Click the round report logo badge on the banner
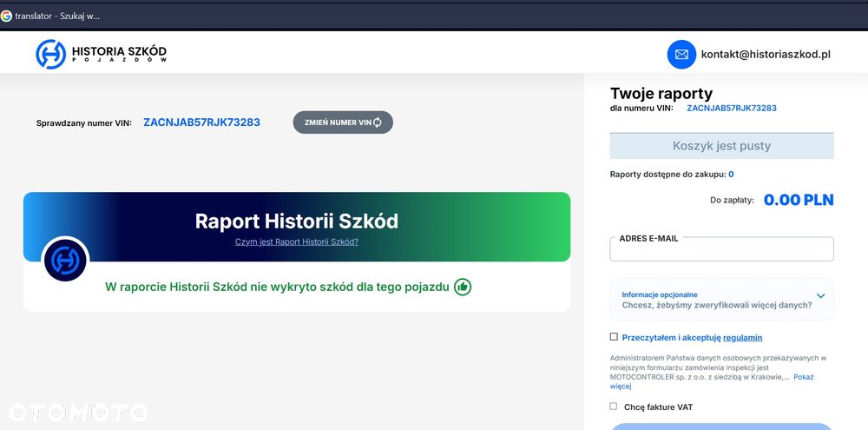This screenshot has width=868, height=430. pyautogui.click(x=65, y=260)
